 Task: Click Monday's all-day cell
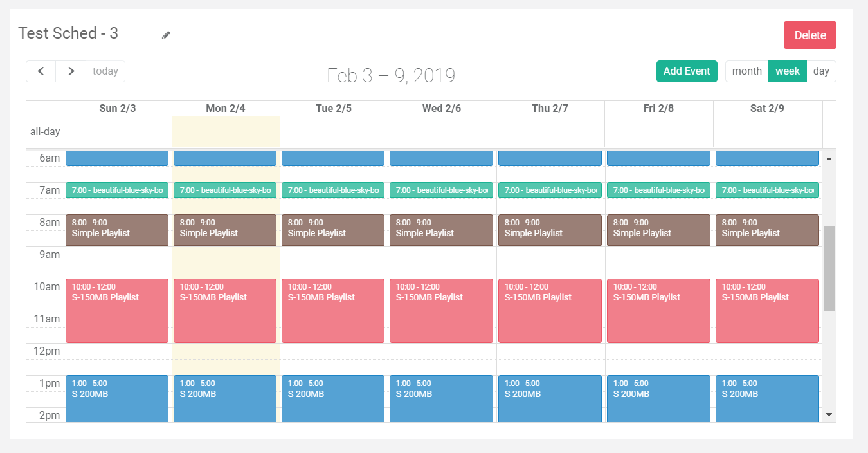point(225,132)
